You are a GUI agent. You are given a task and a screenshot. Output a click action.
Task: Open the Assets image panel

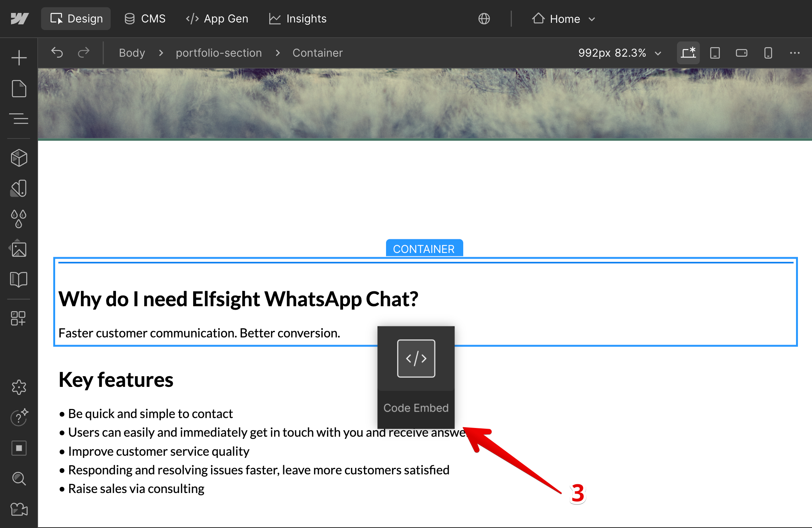coord(19,249)
